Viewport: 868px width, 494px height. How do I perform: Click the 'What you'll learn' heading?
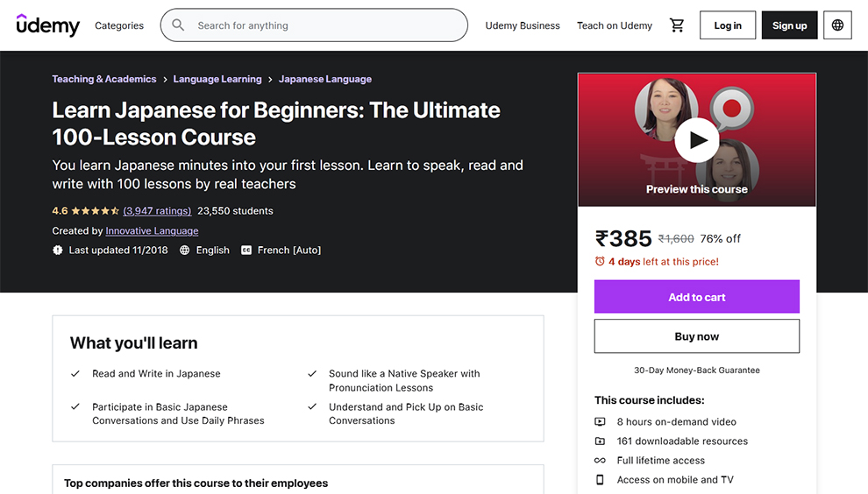point(133,343)
